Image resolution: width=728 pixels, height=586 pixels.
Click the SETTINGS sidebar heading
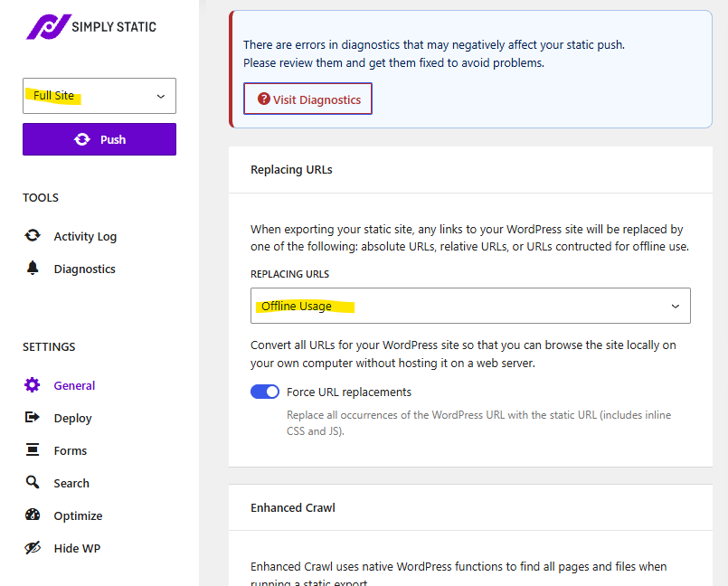[x=49, y=347]
